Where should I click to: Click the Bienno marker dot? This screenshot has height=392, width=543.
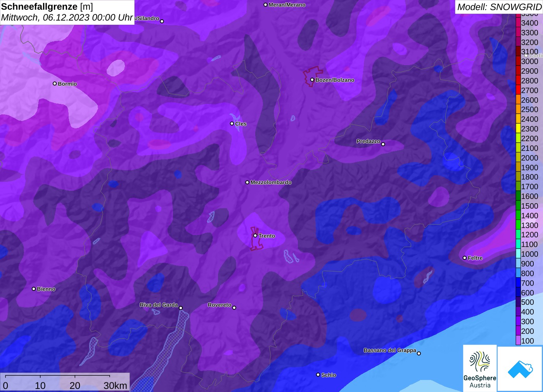pyautogui.click(x=34, y=289)
